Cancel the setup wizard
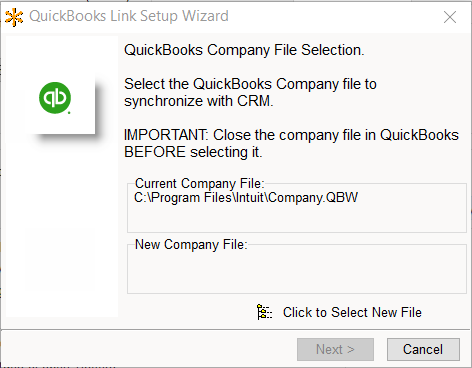 [x=423, y=349]
